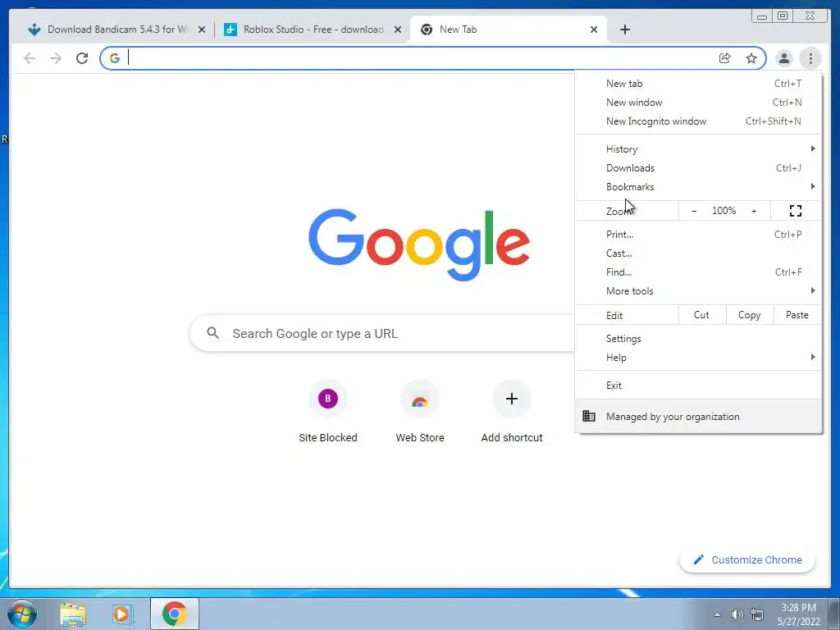Open a new tab with the plus button

[624, 30]
